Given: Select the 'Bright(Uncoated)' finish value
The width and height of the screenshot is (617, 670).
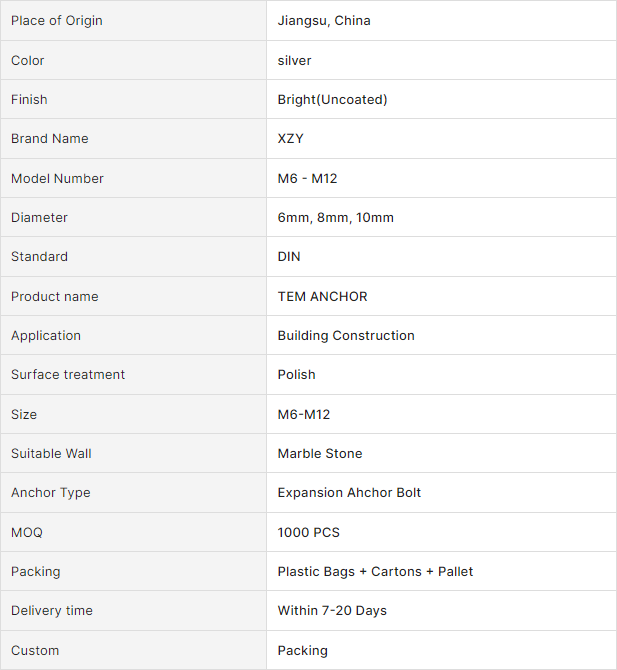Looking at the screenshot, I should point(332,99).
